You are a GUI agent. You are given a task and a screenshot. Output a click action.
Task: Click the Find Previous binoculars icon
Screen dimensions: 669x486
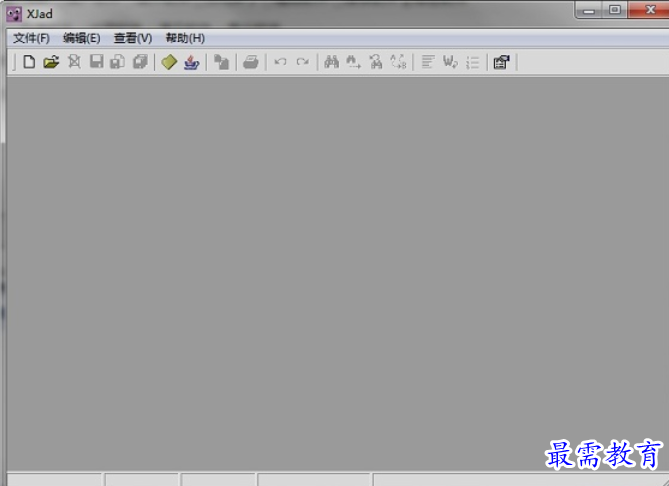(376, 62)
